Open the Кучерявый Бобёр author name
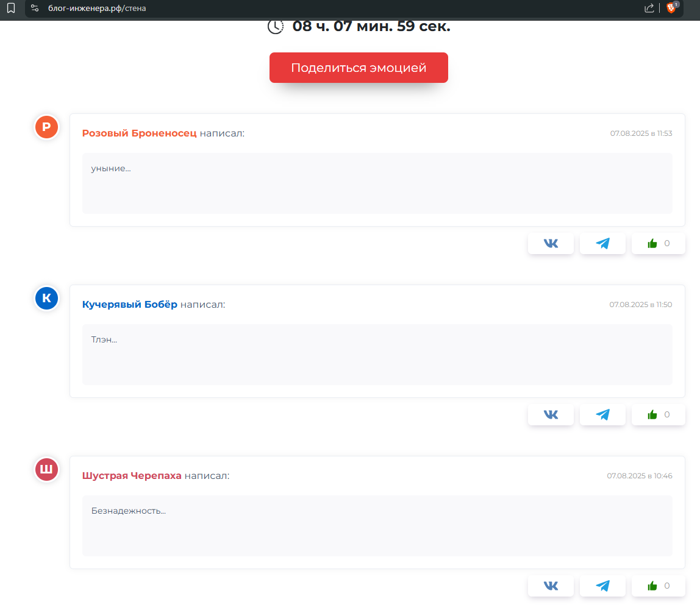This screenshot has height=613, width=700. click(129, 304)
